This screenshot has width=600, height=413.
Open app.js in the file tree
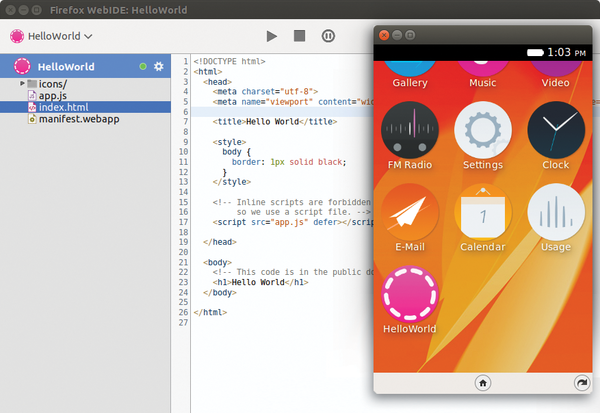(x=53, y=96)
